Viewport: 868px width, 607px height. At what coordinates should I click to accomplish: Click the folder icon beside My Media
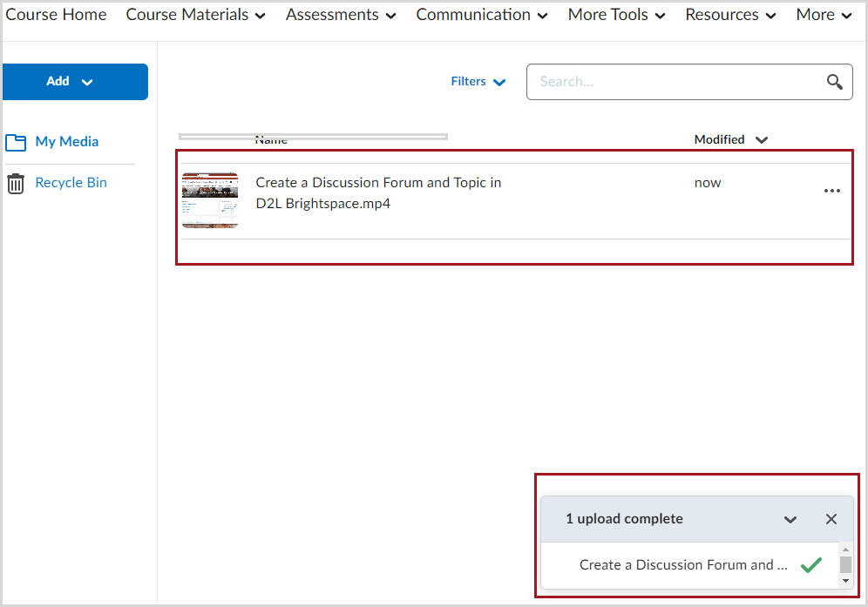(15, 141)
